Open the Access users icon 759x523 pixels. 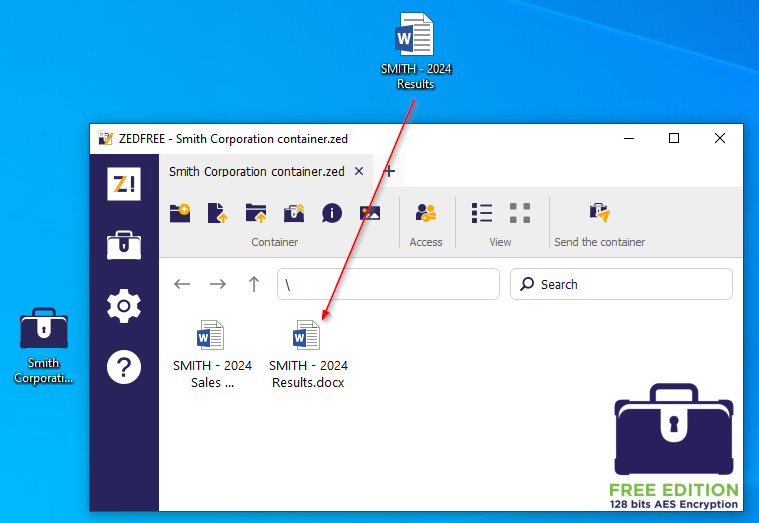pyautogui.click(x=426, y=213)
